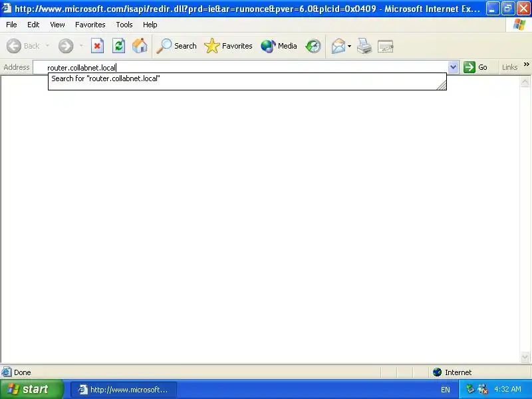Click the Done status bar text
The image size is (532, 399).
(x=23, y=372)
